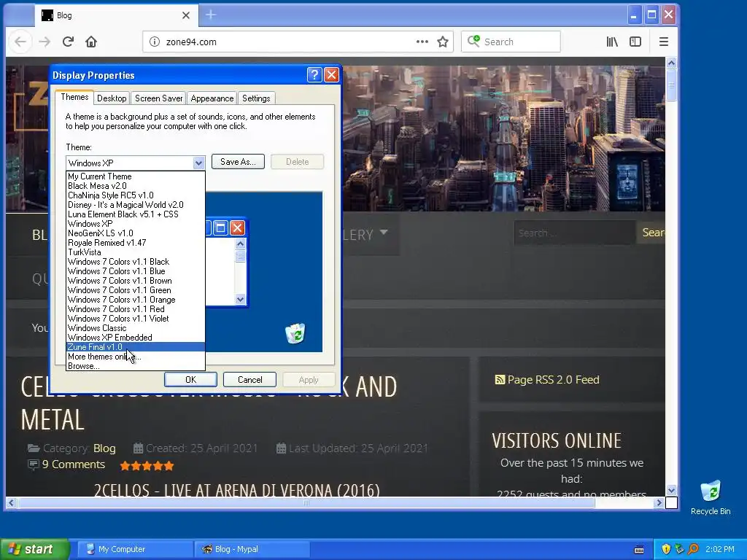The height and width of the screenshot is (560, 747).
Task: Choose My Current Theme from list
Action: 135,176
